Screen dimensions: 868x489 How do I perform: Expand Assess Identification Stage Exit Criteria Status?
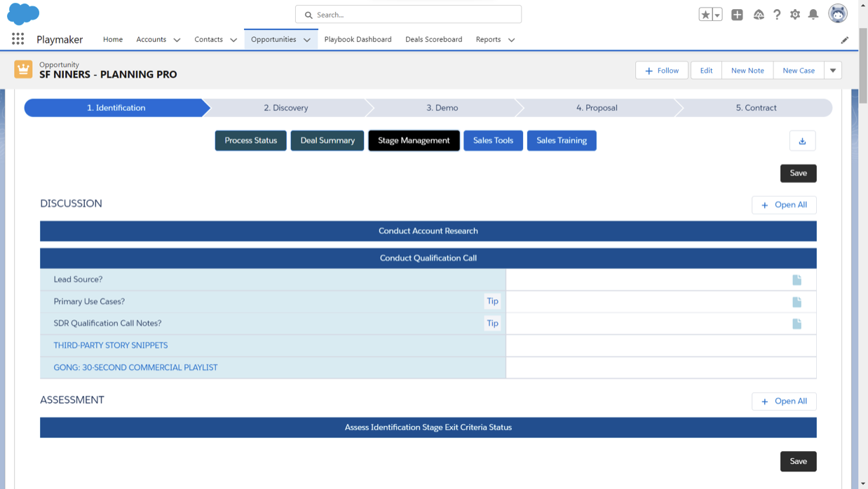pos(428,427)
